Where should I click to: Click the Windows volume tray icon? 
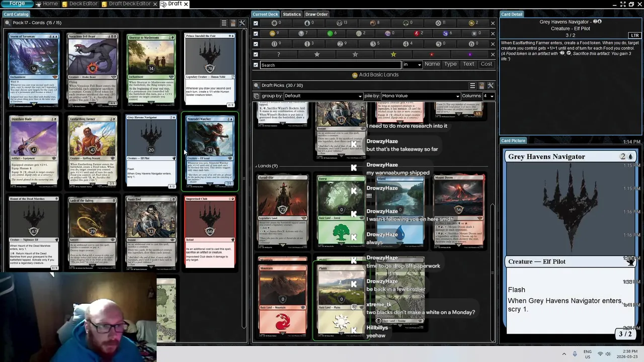[608, 354]
